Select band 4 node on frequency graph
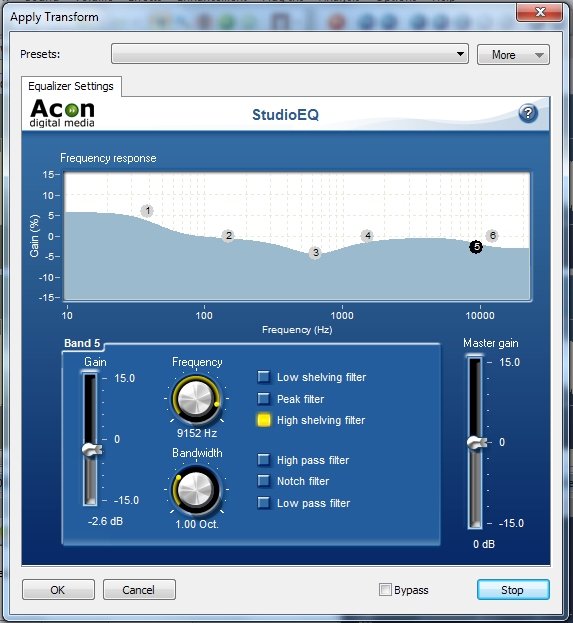 (368, 236)
